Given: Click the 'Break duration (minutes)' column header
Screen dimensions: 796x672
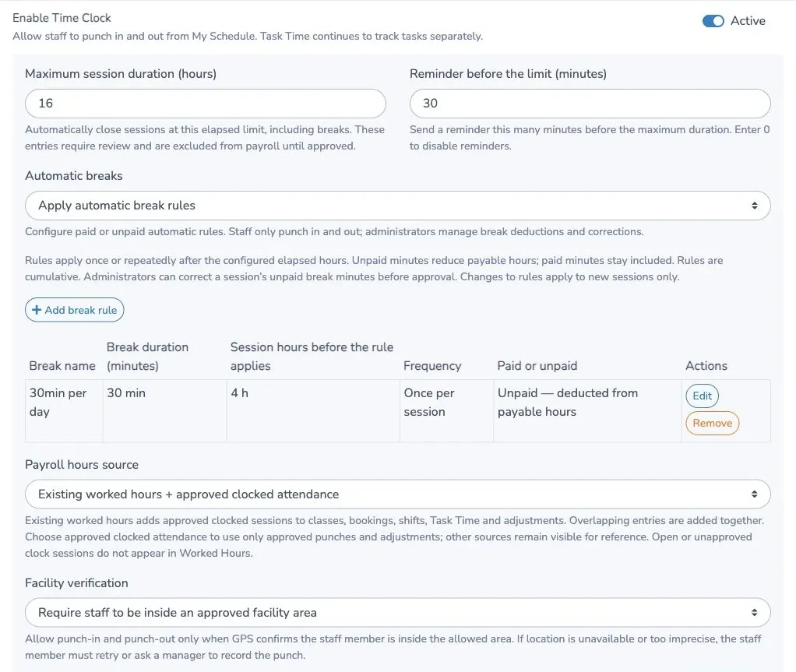Looking at the screenshot, I should (147, 357).
